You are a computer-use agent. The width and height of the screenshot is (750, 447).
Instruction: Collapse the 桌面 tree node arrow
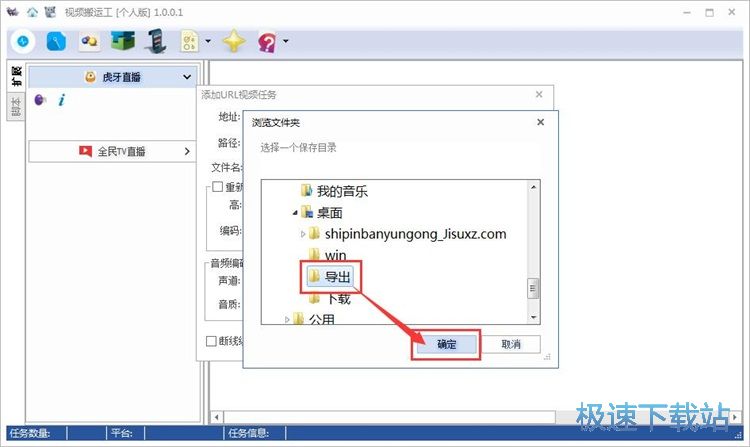(x=295, y=213)
